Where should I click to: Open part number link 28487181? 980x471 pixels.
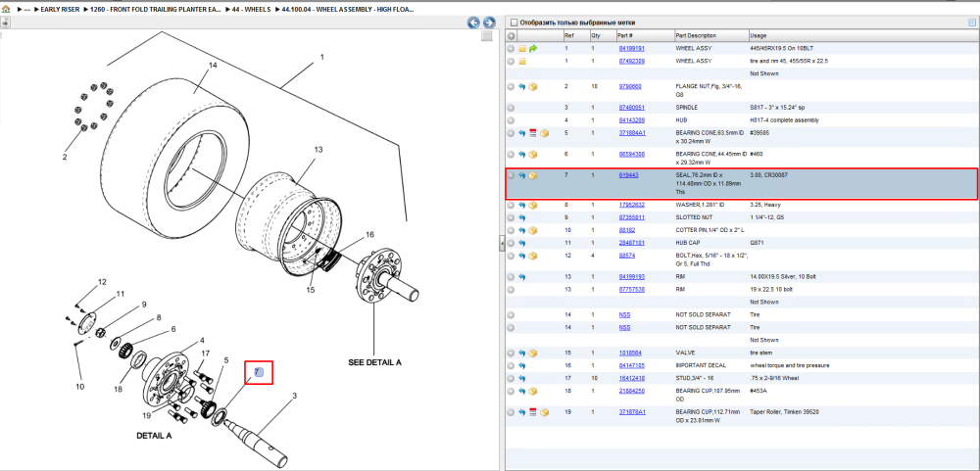click(631, 243)
